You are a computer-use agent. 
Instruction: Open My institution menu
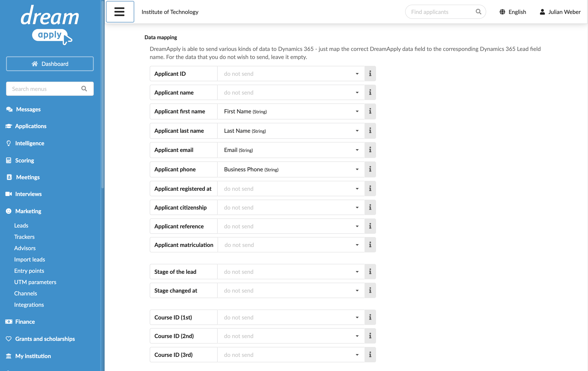click(28, 356)
